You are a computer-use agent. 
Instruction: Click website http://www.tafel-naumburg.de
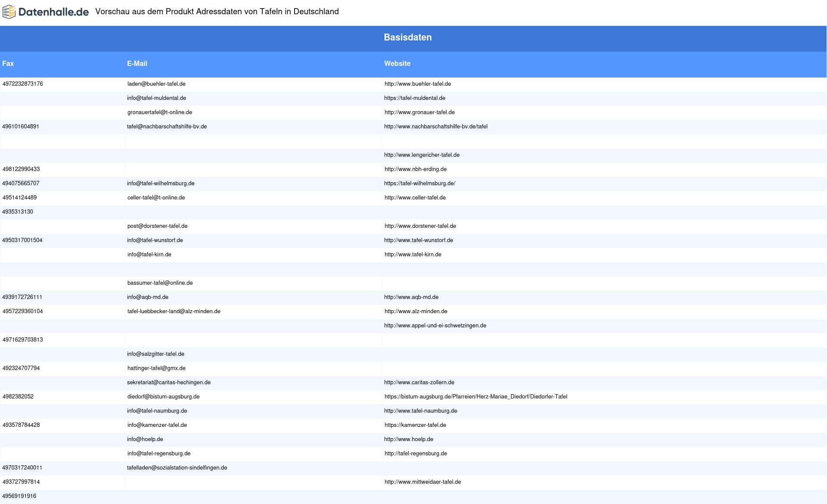coord(420,411)
